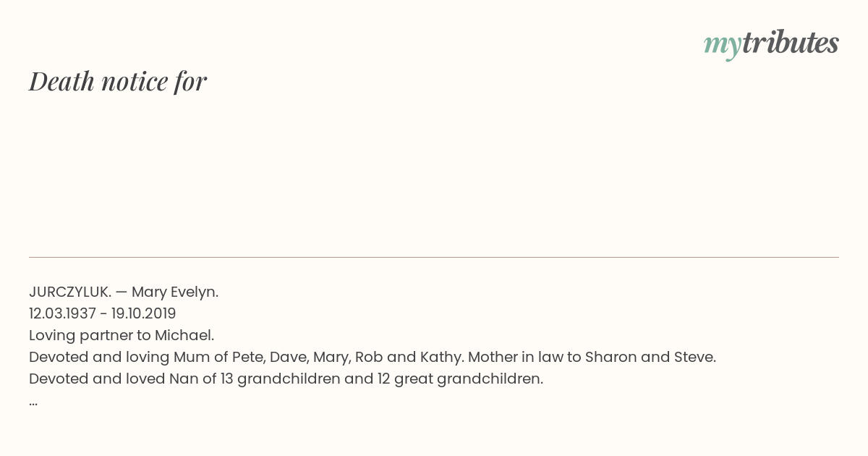The height and width of the screenshot is (456, 868).
Task: Click the line "Loving partner to Michael."
Action: [122, 335]
